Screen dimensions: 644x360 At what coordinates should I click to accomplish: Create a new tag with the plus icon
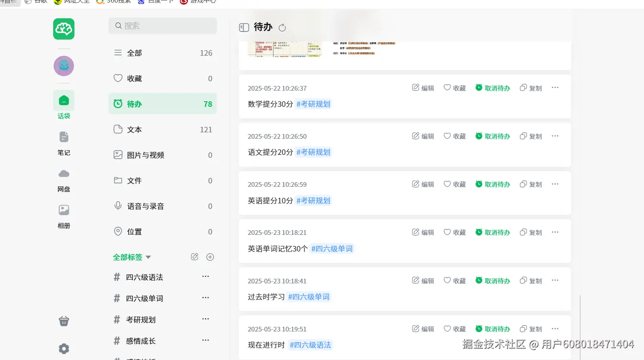(x=210, y=257)
